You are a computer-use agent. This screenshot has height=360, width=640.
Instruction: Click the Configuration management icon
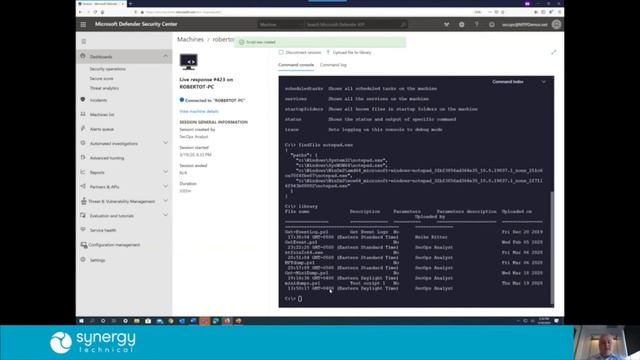(x=84, y=245)
